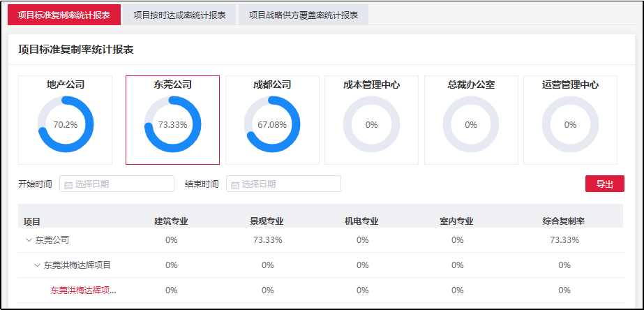The height and width of the screenshot is (310, 644).
Task: Select the 总裁办公室 chart card
Action: pos(471,120)
